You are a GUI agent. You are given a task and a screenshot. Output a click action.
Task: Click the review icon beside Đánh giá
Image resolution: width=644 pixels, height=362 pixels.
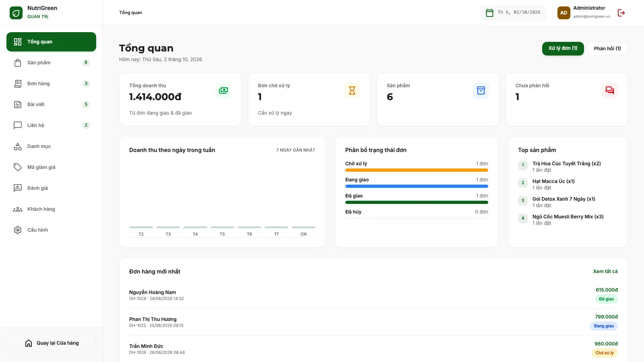pos(18,188)
